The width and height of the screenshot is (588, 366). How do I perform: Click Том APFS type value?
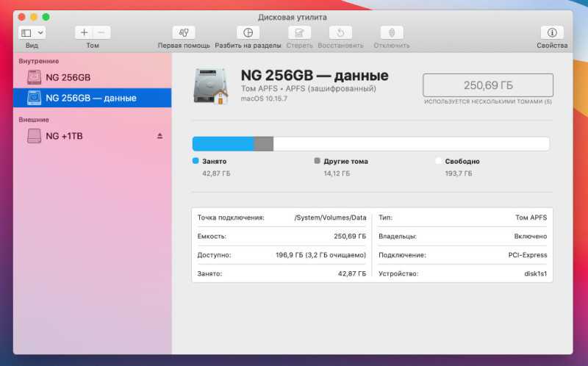(531, 218)
